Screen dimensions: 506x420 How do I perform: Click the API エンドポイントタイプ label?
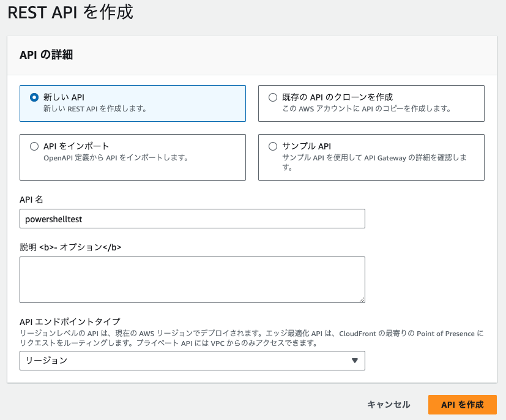click(x=70, y=321)
